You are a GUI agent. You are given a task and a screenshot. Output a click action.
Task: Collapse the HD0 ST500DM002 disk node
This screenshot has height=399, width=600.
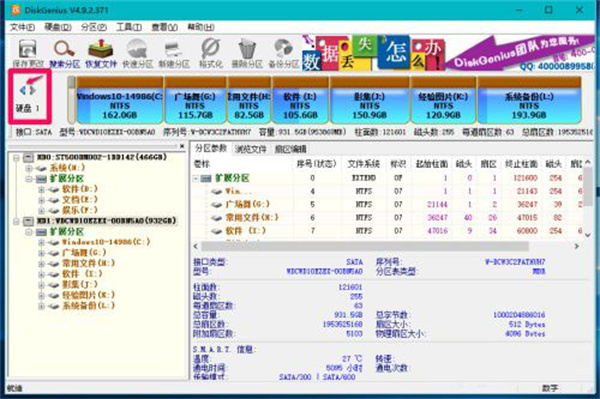(16, 158)
